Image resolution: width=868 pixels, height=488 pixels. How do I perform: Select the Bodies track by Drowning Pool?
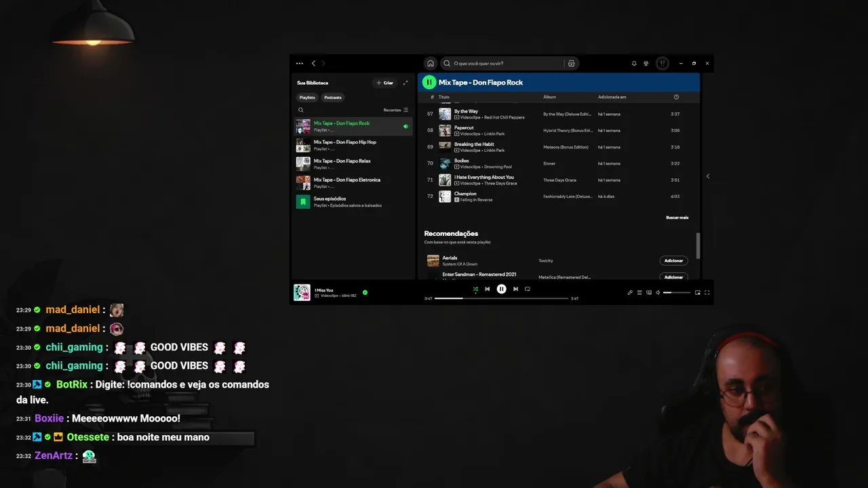558,163
